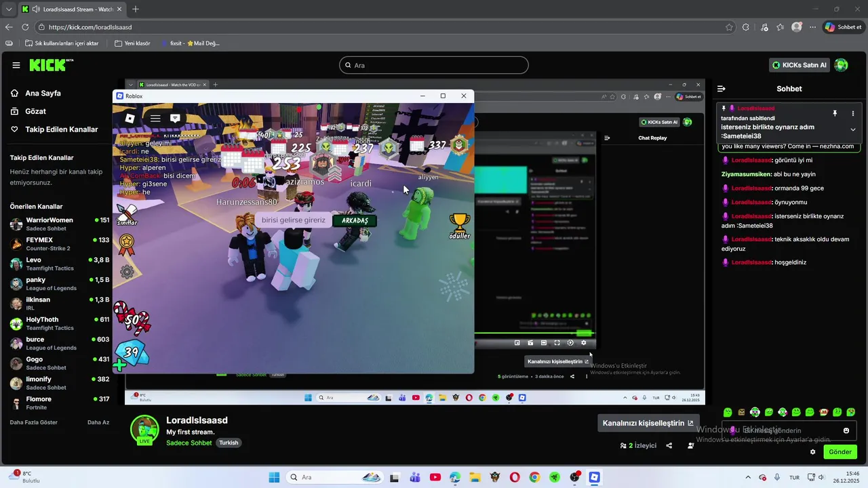Click the Turkish language tag
The image size is (868, 488).
[x=229, y=443]
